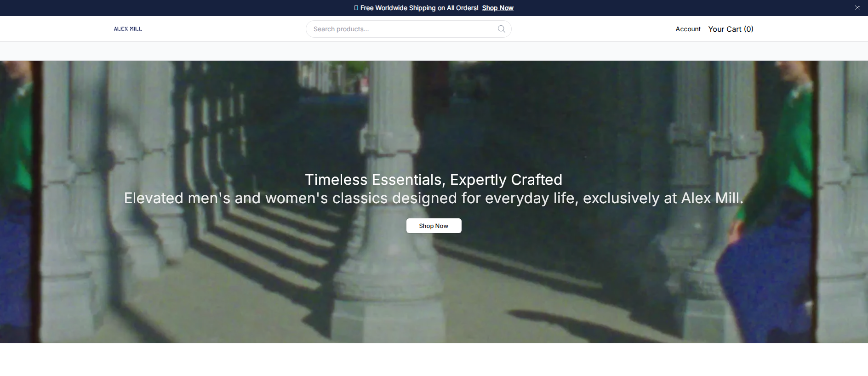Click 'Timeless Essentials, Expertly Crafted' heading
Viewport: 868px width, 376px height.
click(434, 179)
